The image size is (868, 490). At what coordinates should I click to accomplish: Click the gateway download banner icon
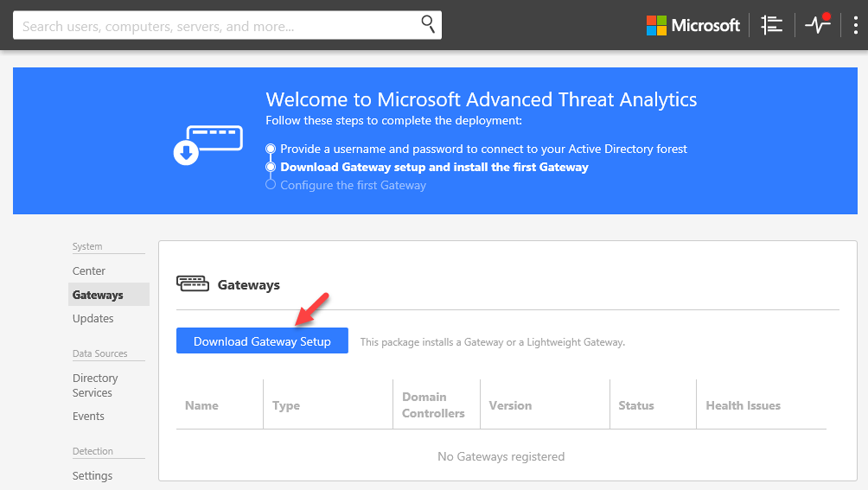pos(208,145)
